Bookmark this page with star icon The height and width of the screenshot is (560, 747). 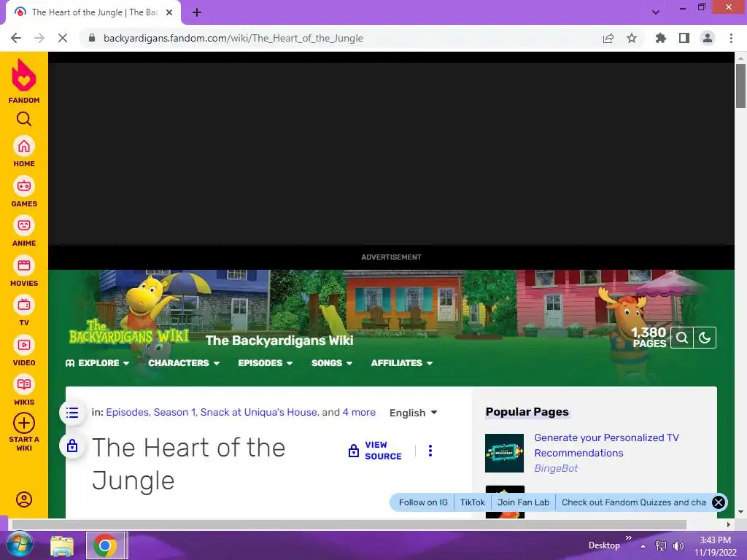point(632,38)
